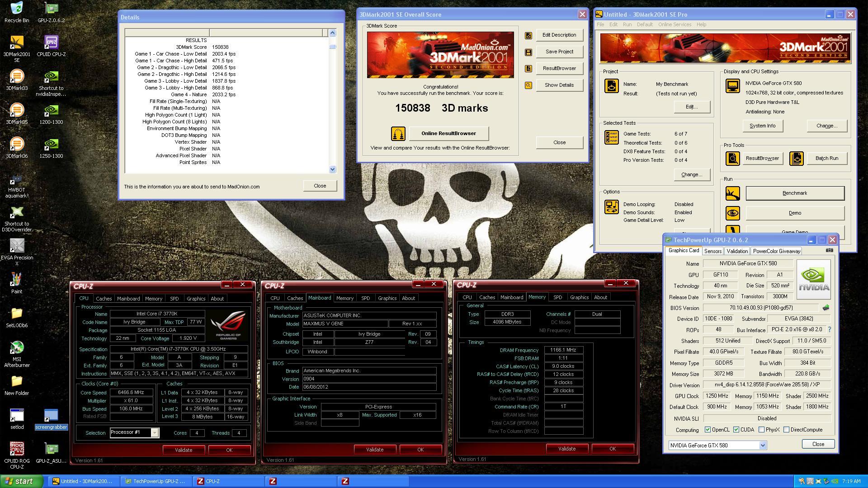Toggle OpenCL checkbox in GPU-Z
This screenshot has width=868, height=488.
pos(708,430)
